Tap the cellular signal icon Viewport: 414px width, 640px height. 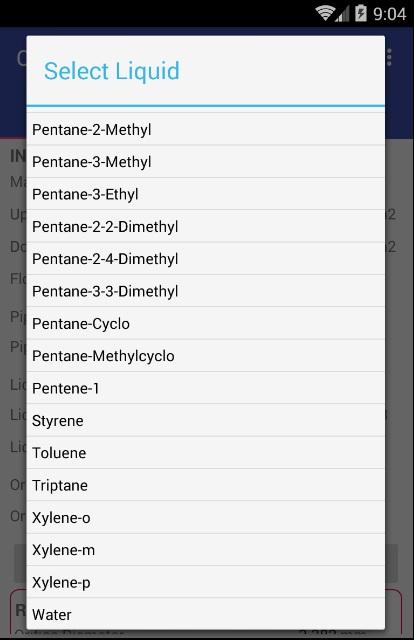point(342,14)
